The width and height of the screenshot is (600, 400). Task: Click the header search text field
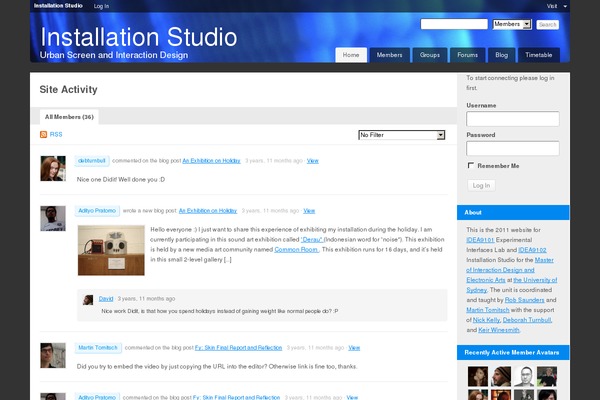coord(454,24)
